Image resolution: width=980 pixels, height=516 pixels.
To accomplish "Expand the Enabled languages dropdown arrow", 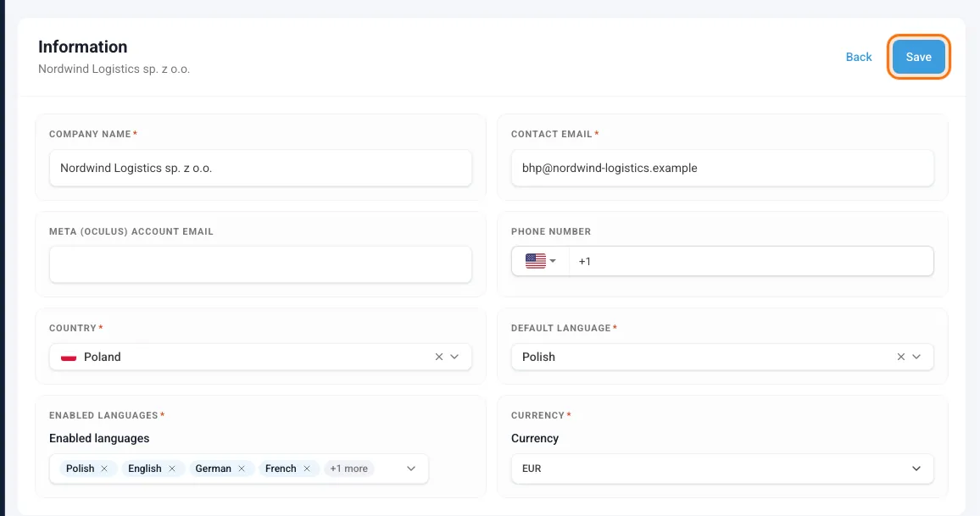I will click(x=410, y=469).
